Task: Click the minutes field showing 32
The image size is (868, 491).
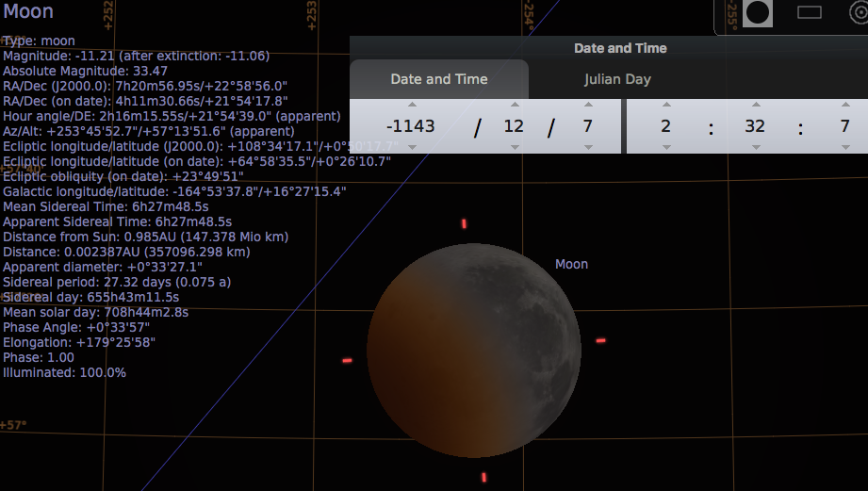Action: coord(754,126)
